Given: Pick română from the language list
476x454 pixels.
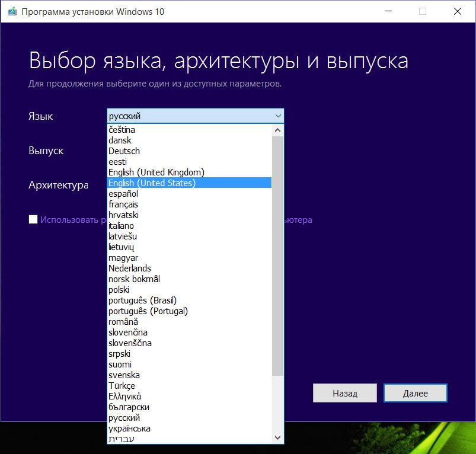Looking at the screenshot, I should click(190, 322).
